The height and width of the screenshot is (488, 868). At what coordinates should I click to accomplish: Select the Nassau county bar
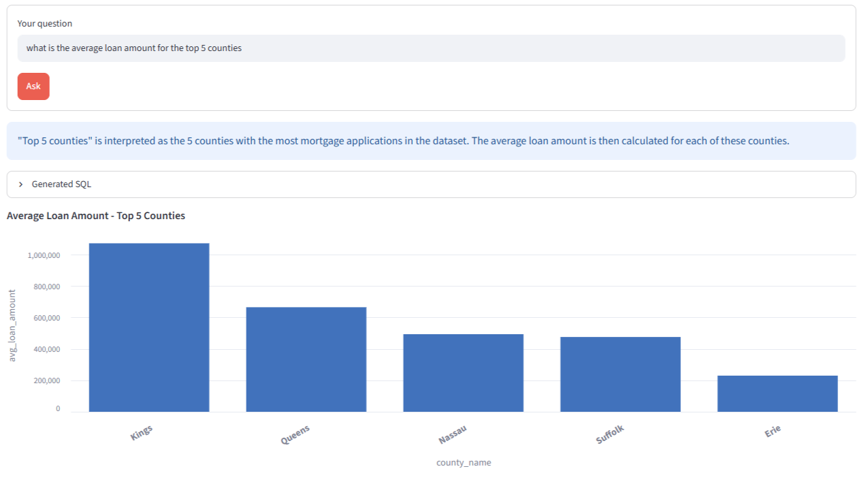[464, 373]
